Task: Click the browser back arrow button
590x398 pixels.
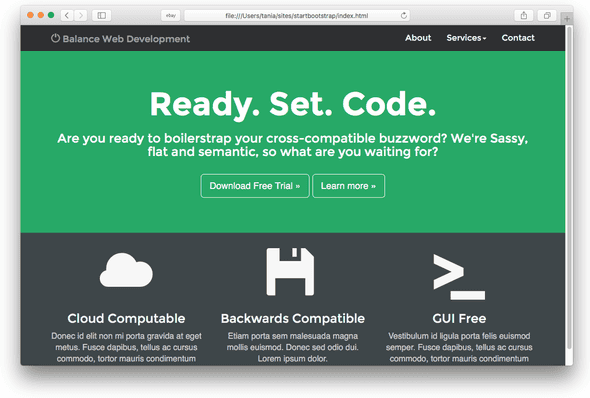Action: tap(67, 15)
